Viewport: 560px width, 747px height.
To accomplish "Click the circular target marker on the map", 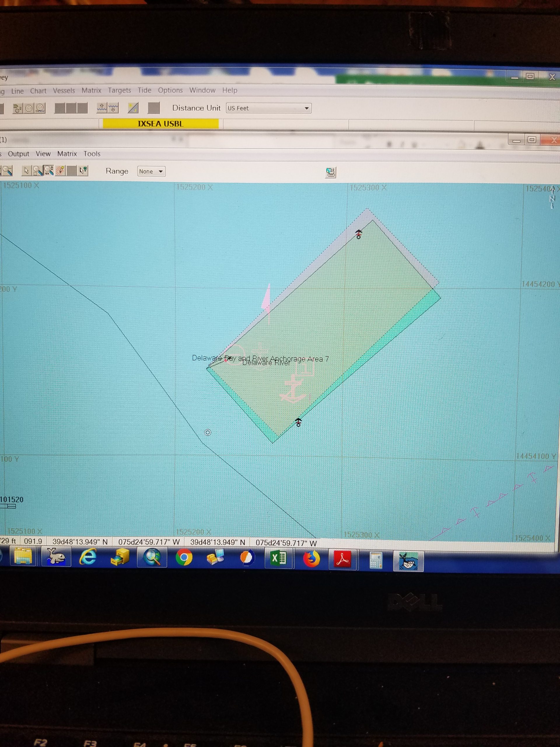I will 208,433.
